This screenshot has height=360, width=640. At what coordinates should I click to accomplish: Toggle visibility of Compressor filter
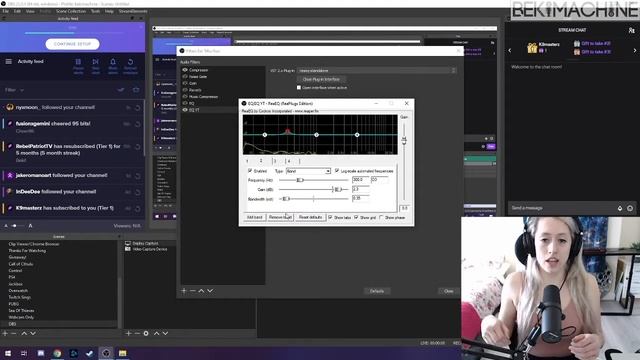(185, 70)
